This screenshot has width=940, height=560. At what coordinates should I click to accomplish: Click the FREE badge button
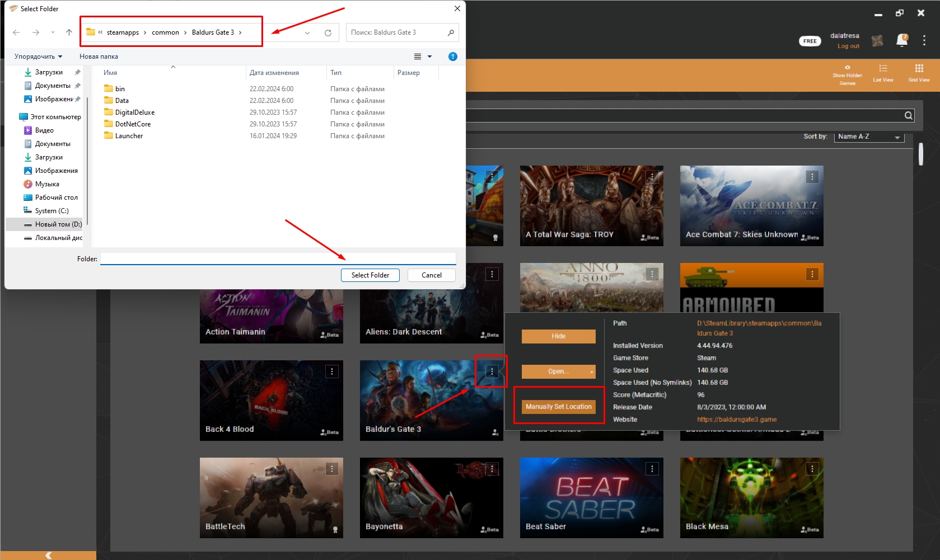tap(810, 41)
